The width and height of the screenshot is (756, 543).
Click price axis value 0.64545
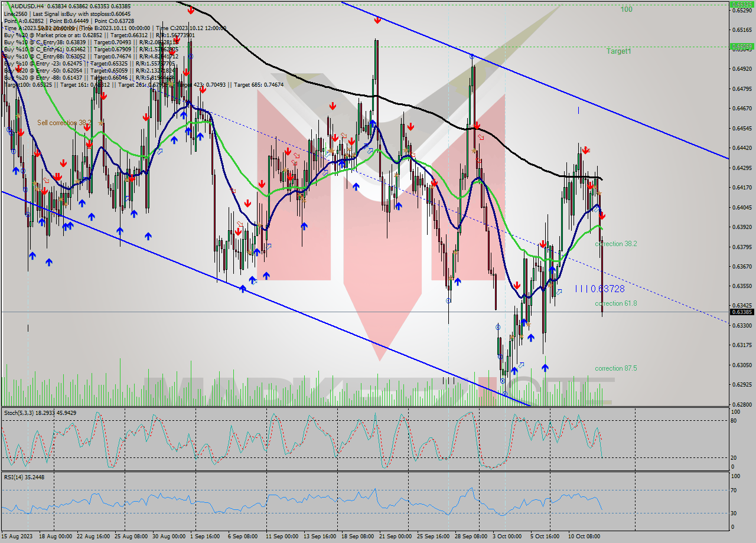[742, 128]
